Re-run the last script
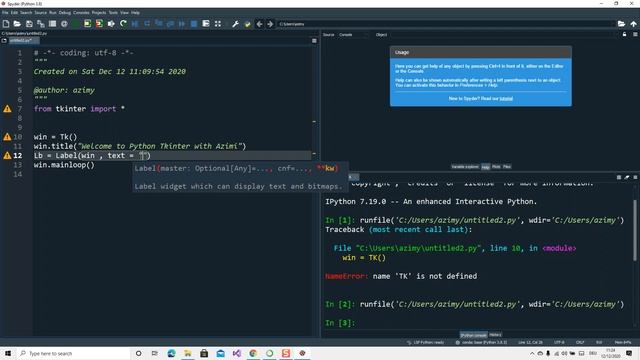 (123, 24)
